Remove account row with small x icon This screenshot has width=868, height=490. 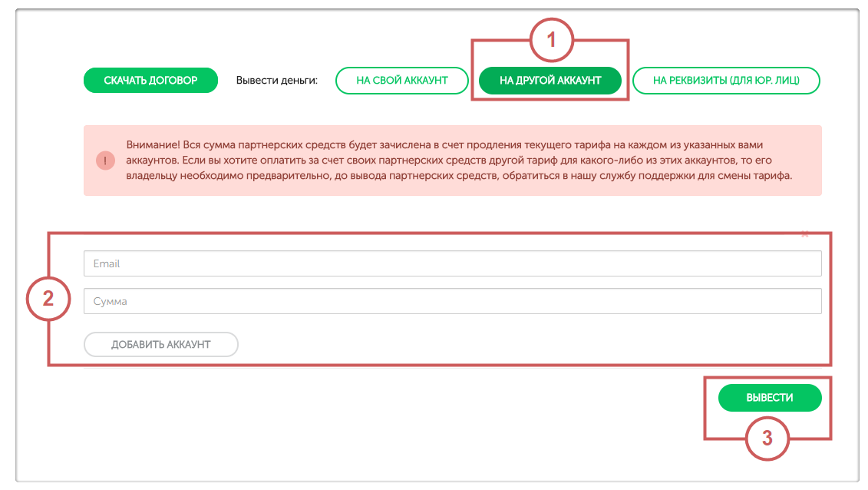[804, 233]
